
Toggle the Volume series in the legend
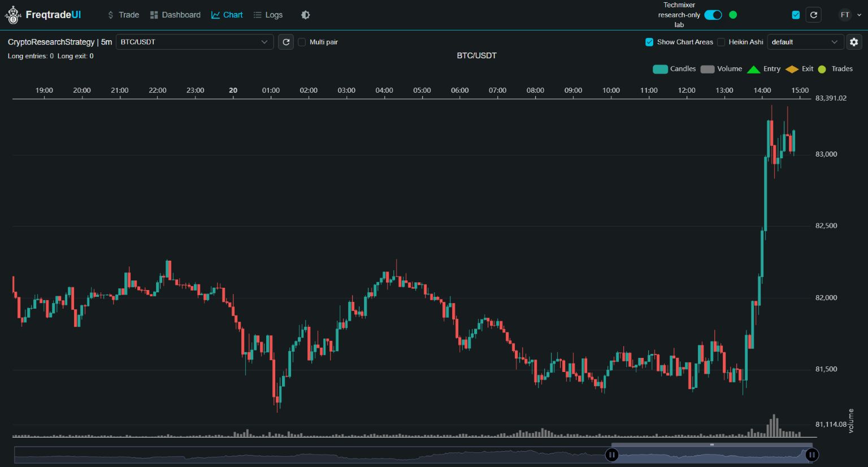click(721, 69)
